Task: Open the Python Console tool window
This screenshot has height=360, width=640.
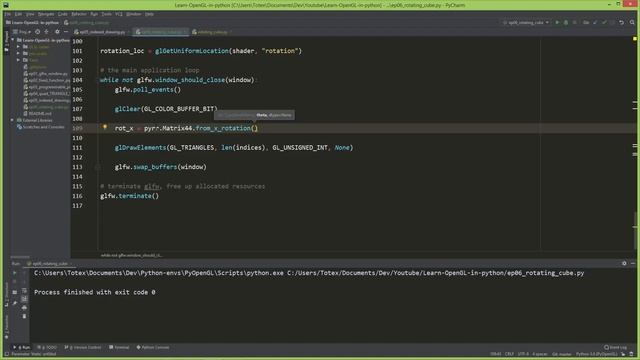Action: click(153, 347)
